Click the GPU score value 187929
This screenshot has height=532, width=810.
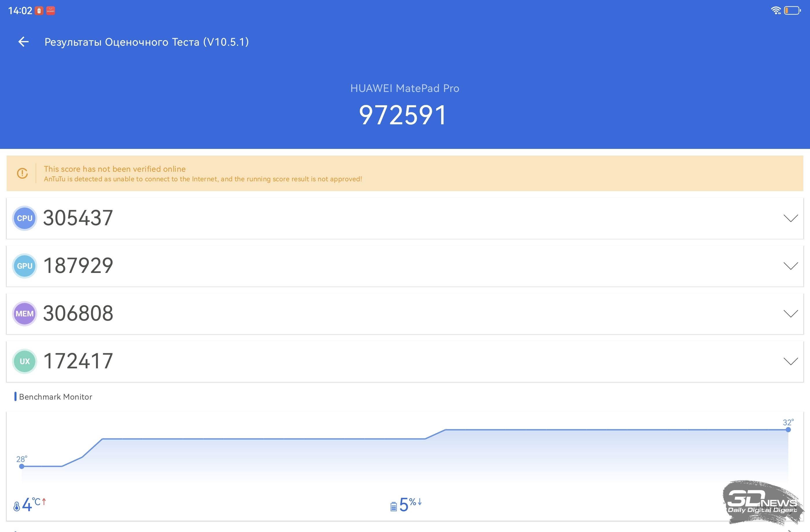(x=78, y=266)
